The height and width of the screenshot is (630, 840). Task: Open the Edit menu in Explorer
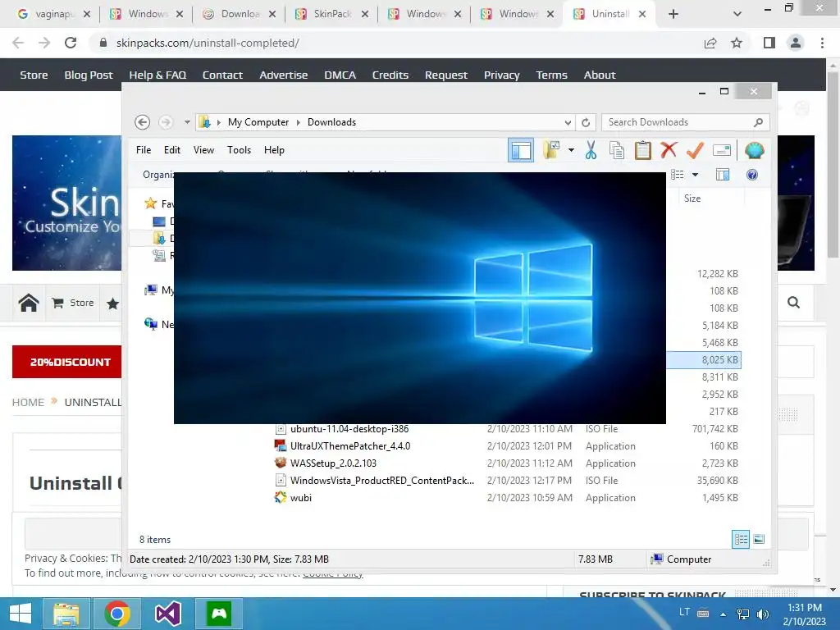pyautogui.click(x=172, y=150)
